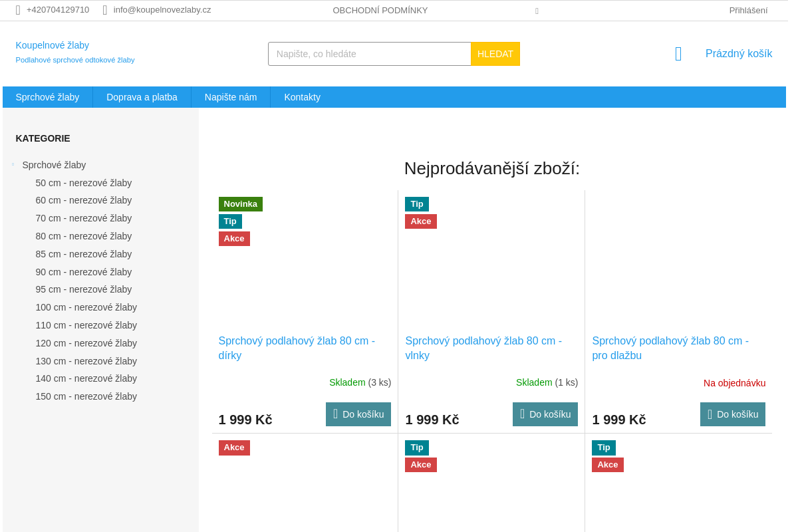
Task: Open Napište nám menu item
Action: (231, 97)
